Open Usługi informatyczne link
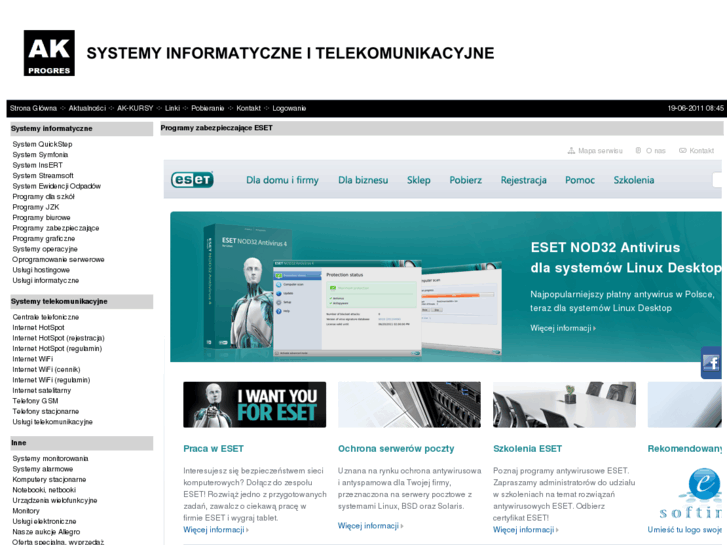Viewport: 727px width, 545px height. (45, 281)
